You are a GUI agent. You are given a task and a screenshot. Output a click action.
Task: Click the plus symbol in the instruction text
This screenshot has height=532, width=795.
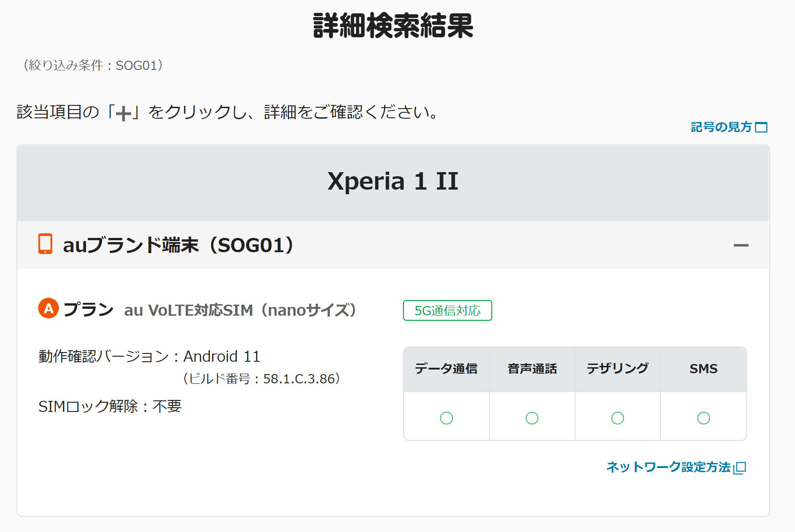pyautogui.click(x=123, y=113)
